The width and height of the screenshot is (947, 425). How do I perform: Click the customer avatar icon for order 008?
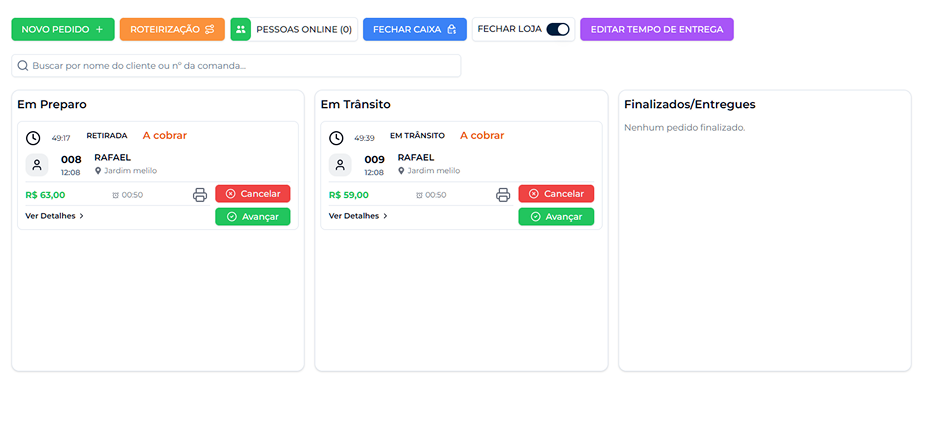pos(37,165)
